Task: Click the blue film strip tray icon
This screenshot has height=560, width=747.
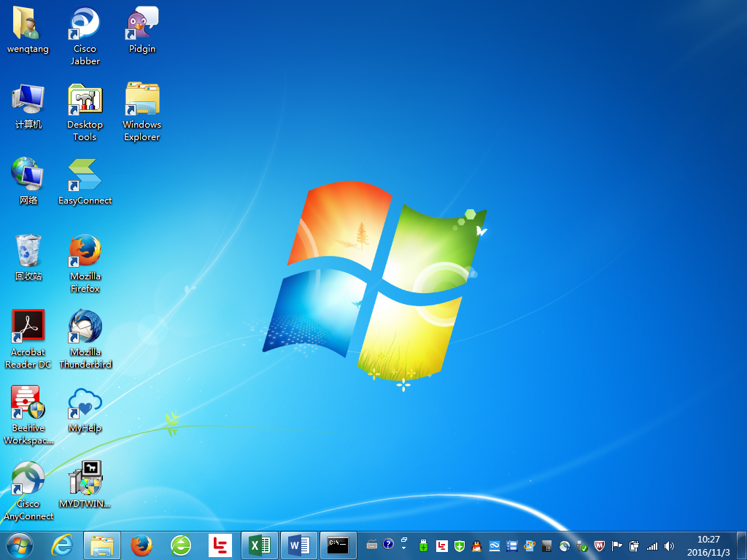Action: [x=512, y=545]
